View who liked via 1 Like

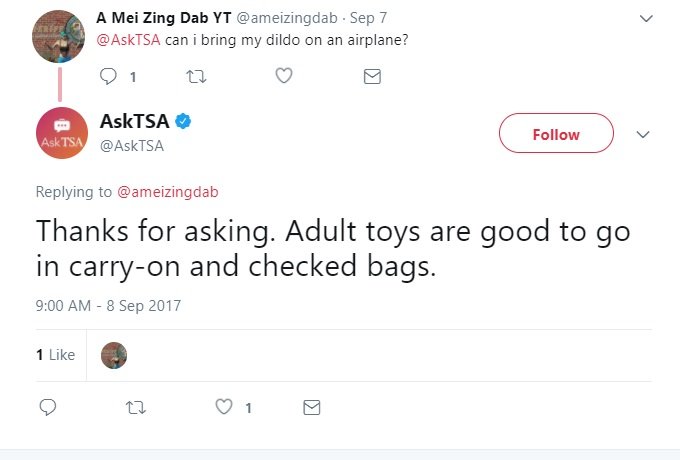(x=55, y=355)
